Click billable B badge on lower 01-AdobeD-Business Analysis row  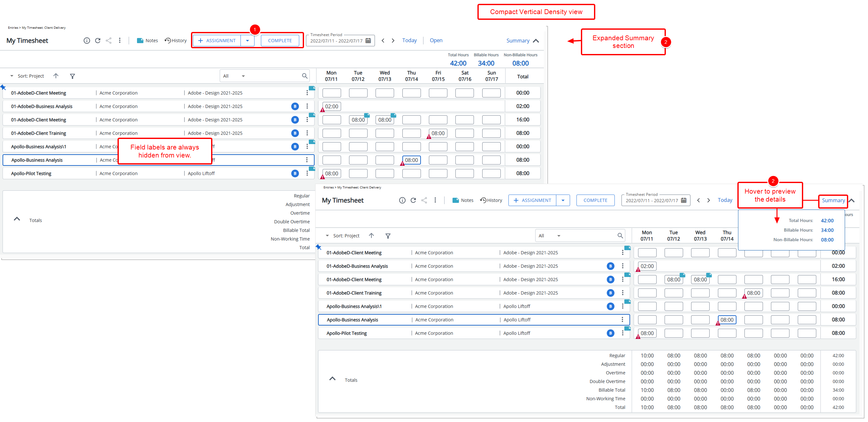pos(610,266)
